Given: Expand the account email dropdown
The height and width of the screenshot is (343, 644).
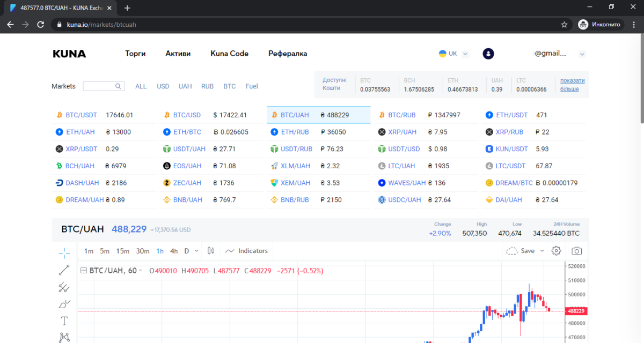Looking at the screenshot, I should (x=582, y=54).
